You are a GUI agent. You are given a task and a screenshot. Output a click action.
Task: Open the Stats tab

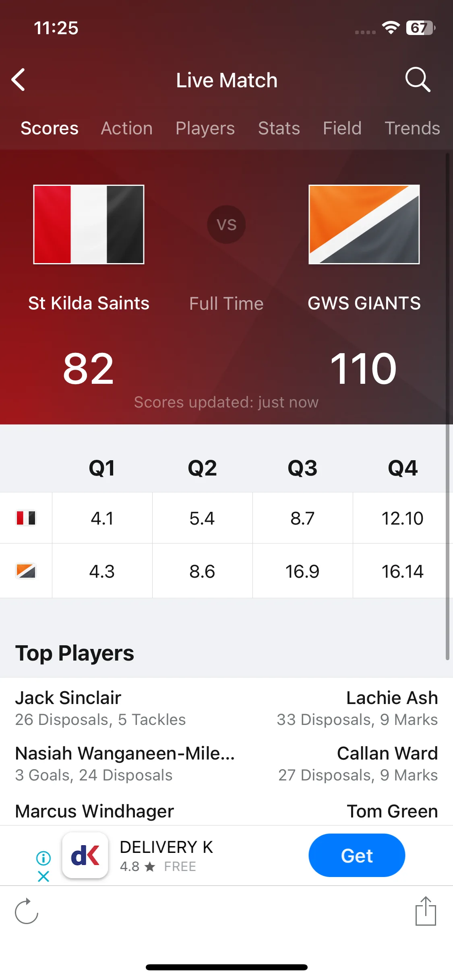(279, 128)
